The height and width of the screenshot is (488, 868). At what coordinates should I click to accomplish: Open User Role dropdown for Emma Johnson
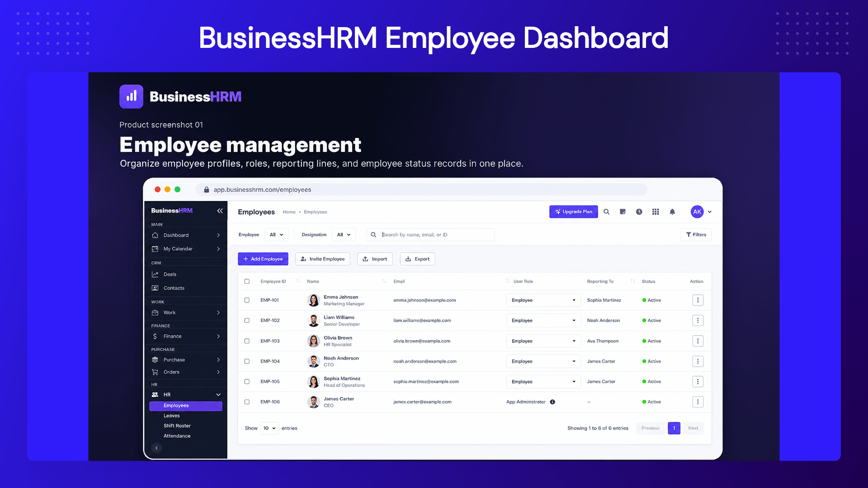click(543, 300)
